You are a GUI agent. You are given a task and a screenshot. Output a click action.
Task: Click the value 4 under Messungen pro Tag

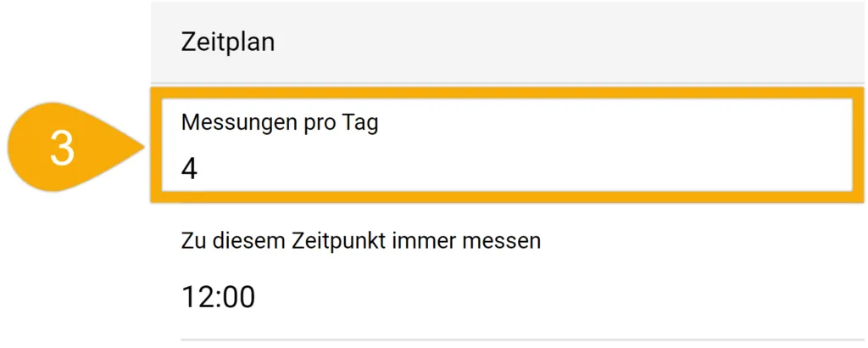pyautogui.click(x=189, y=170)
